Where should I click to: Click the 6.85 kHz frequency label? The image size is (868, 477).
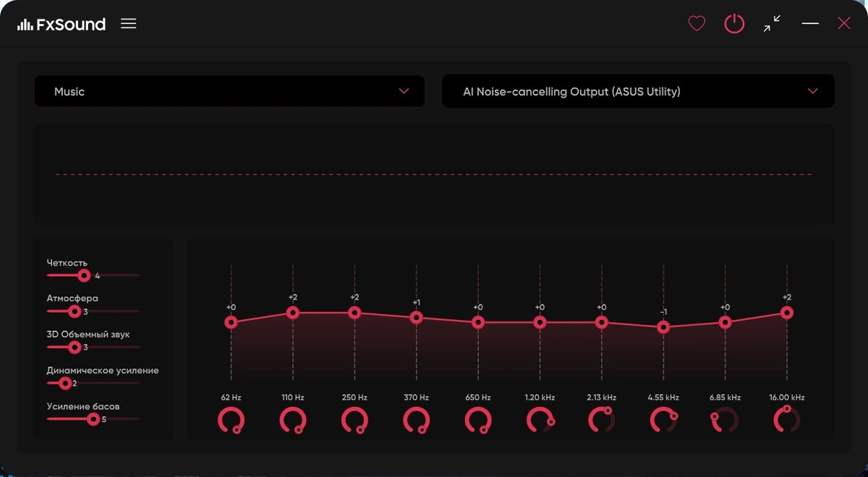coord(725,397)
